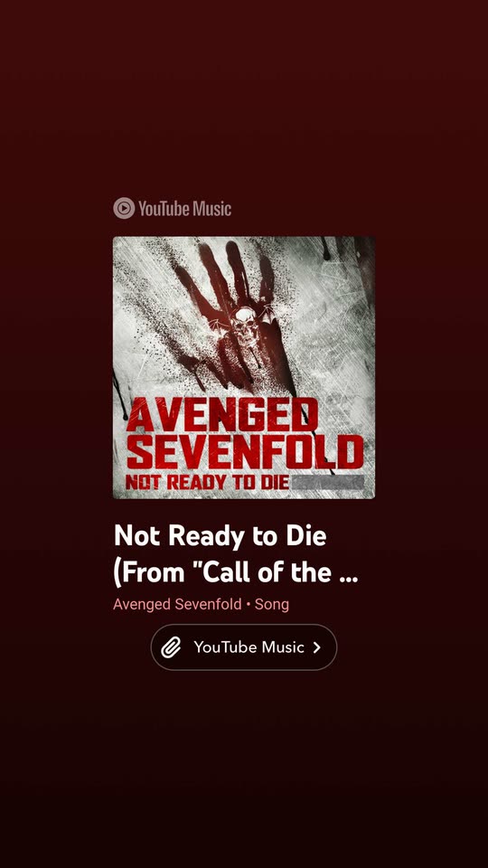Tap the YouTube Music play-circle logo icon
The height and width of the screenshot is (868, 488).
124,208
